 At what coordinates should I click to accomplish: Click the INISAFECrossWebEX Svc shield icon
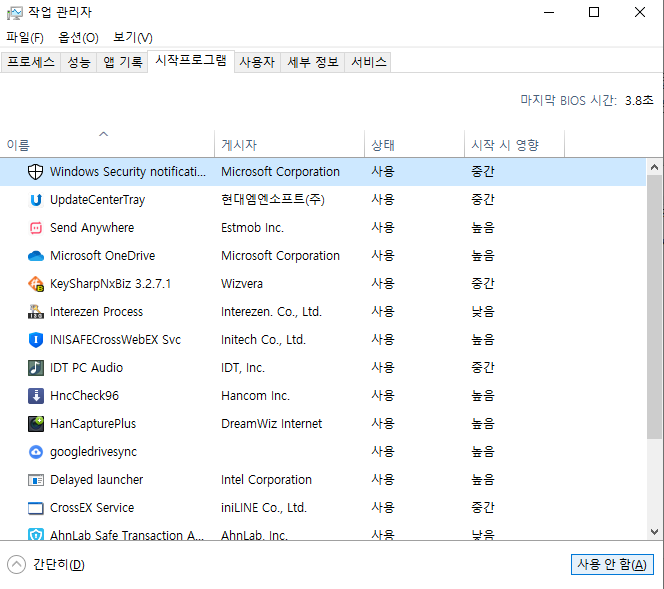click(36, 340)
